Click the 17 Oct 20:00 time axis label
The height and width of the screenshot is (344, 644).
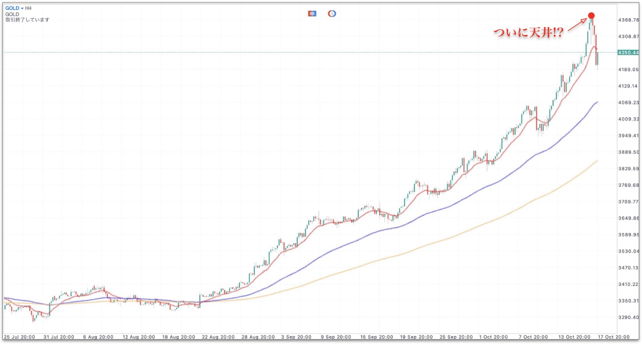pyautogui.click(x=614, y=337)
